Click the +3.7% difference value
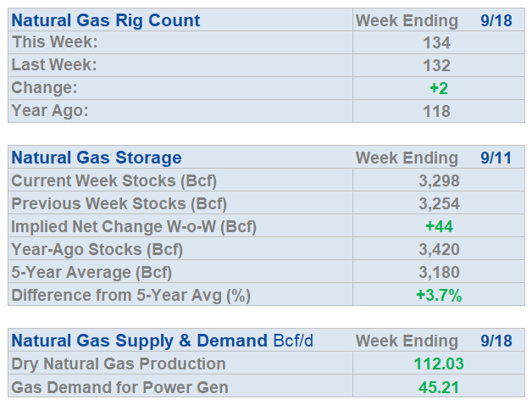Image resolution: width=532 pixels, height=405 pixels. [x=439, y=296]
